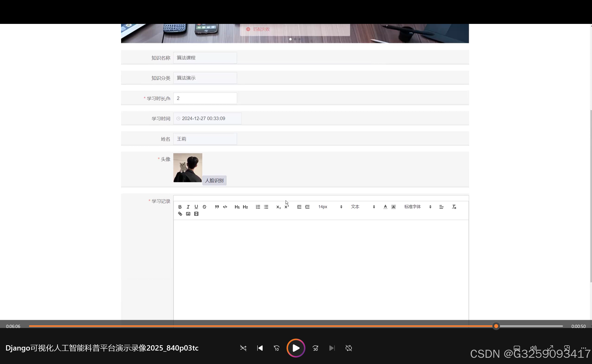Image resolution: width=592 pixels, height=364 pixels.
Task: Set heading level H1
Action: coord(237,207)
